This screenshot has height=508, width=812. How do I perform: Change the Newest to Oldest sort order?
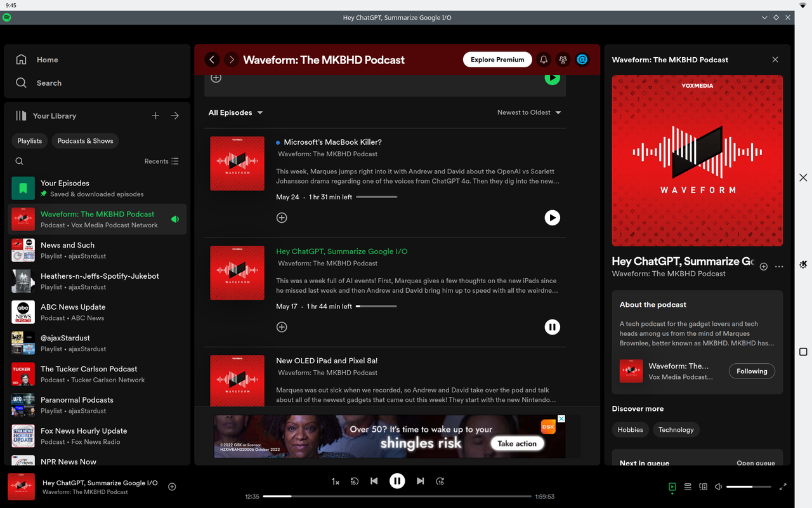pos(529,112)
